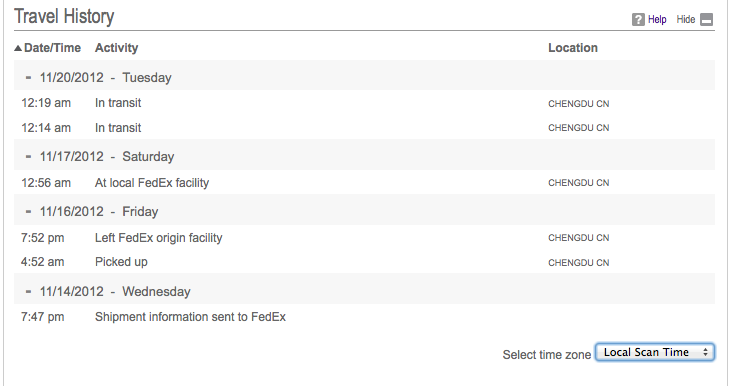The height and width of the screenshot is (386, 732).
Task: Open the Local Scan Time dropdown
Action: pos(655,352)
